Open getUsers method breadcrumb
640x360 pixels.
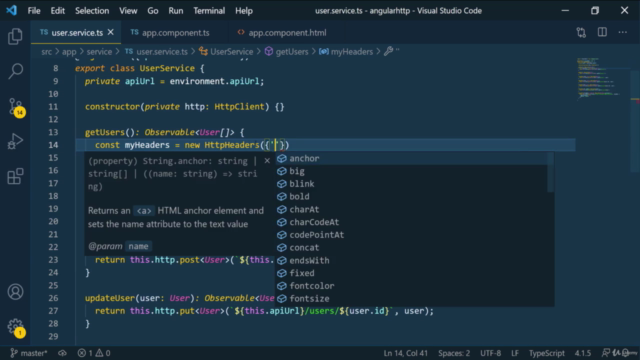[x=287, y=52]
